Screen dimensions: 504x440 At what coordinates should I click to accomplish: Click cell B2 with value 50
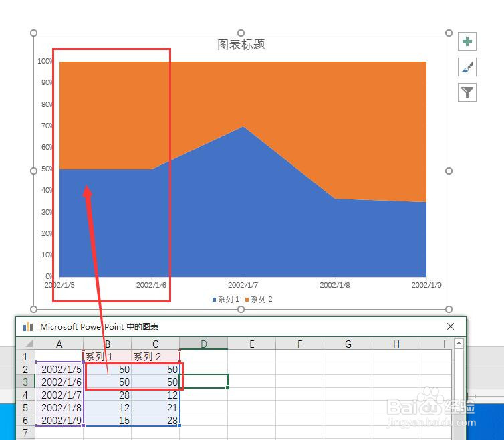coord(108,369)
